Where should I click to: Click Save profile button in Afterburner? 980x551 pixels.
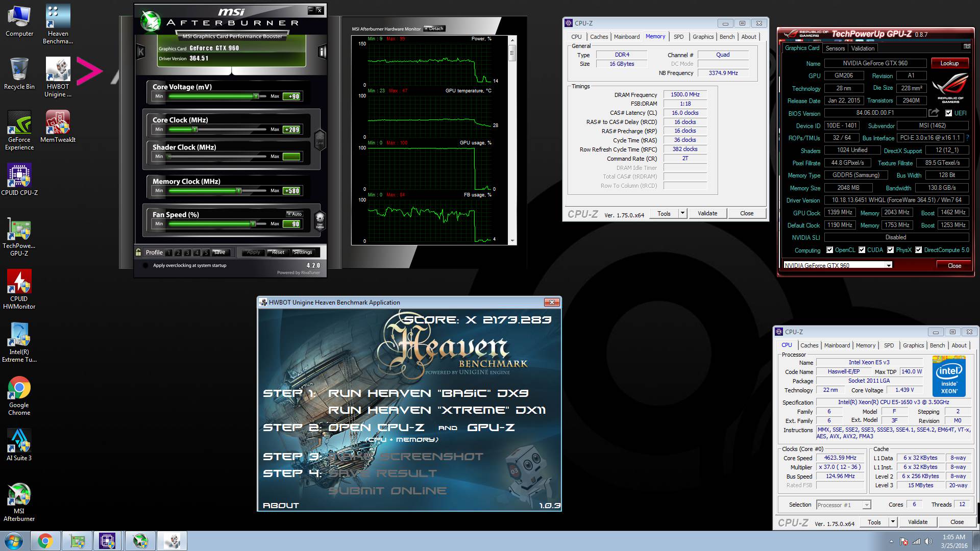click(219, 252)
